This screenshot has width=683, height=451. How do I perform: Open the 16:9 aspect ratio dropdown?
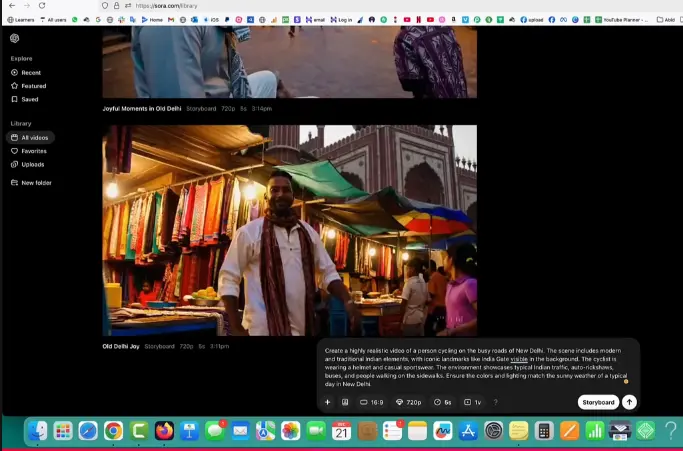click(372, 402)
